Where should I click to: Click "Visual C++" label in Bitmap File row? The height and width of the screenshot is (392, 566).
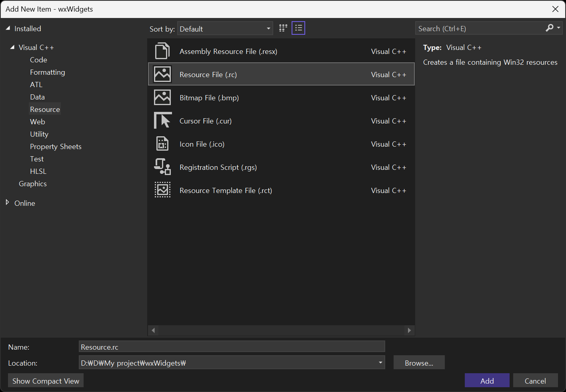388,98
